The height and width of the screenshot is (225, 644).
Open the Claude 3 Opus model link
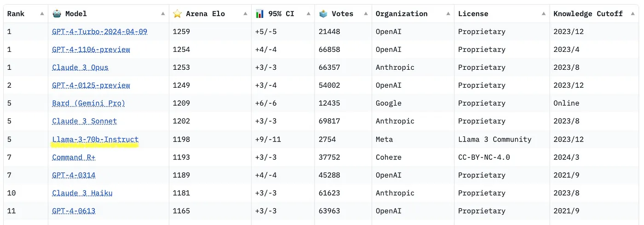tap(80, 67)
